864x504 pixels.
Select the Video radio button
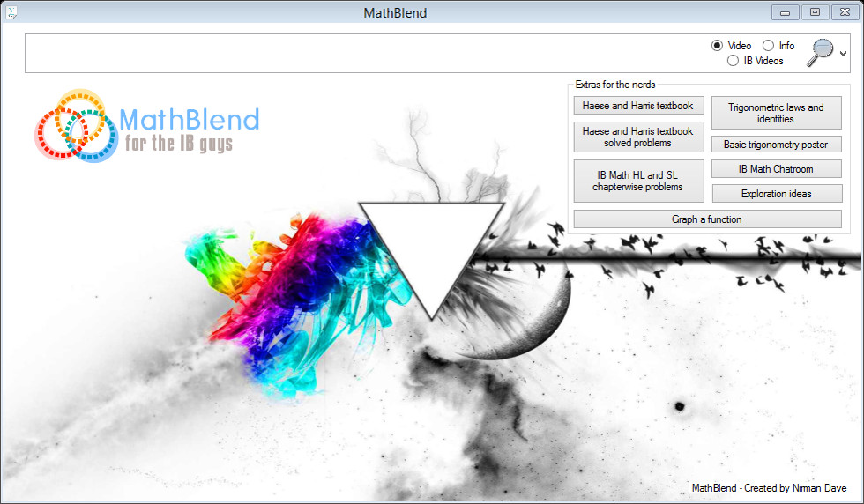click(x=731, y=46)
